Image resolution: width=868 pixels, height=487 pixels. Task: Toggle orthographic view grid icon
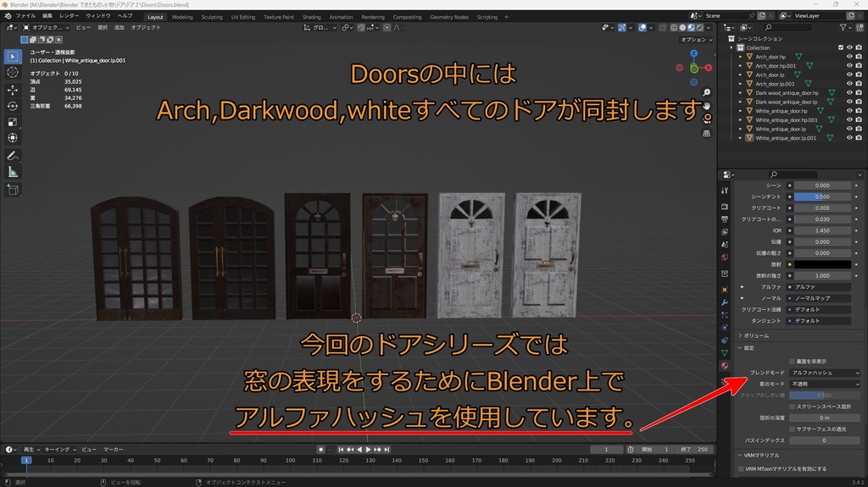click(706, 133)
